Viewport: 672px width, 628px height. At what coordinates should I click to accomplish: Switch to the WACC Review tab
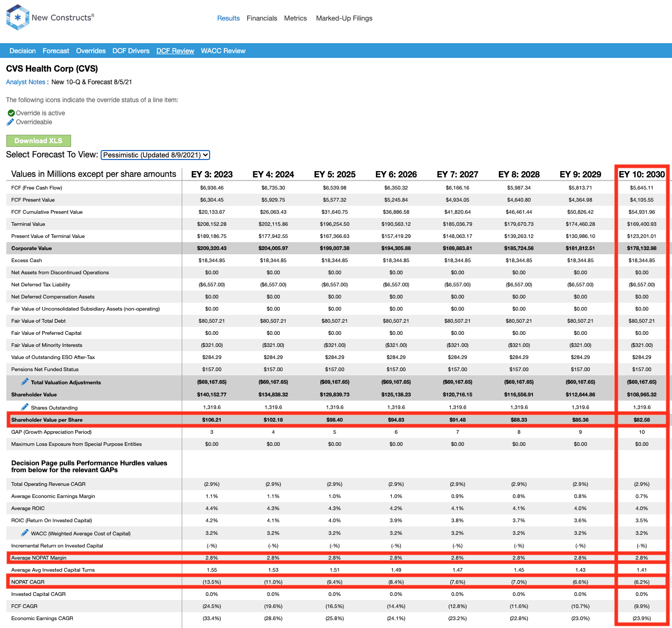tap(223, 51)
